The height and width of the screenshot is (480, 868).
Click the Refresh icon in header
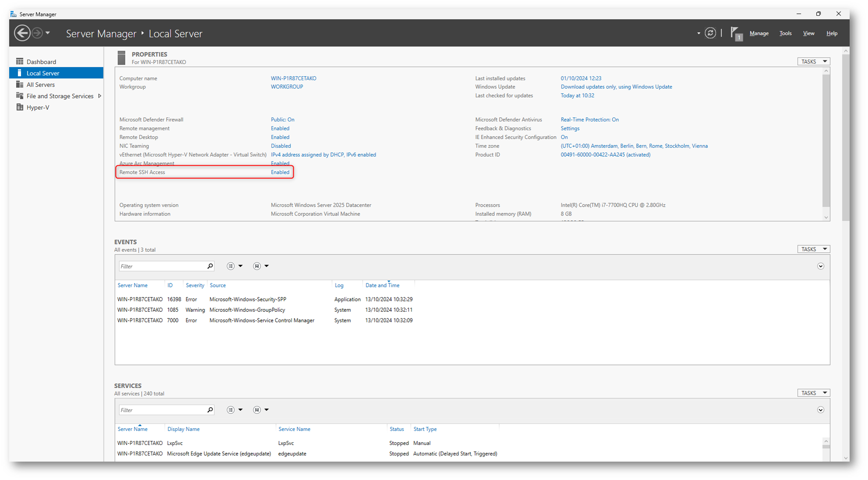click(710, 33)
